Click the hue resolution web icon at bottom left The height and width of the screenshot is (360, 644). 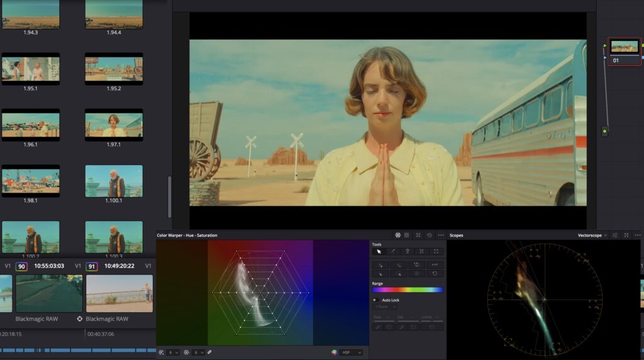[x=162, y=352]
